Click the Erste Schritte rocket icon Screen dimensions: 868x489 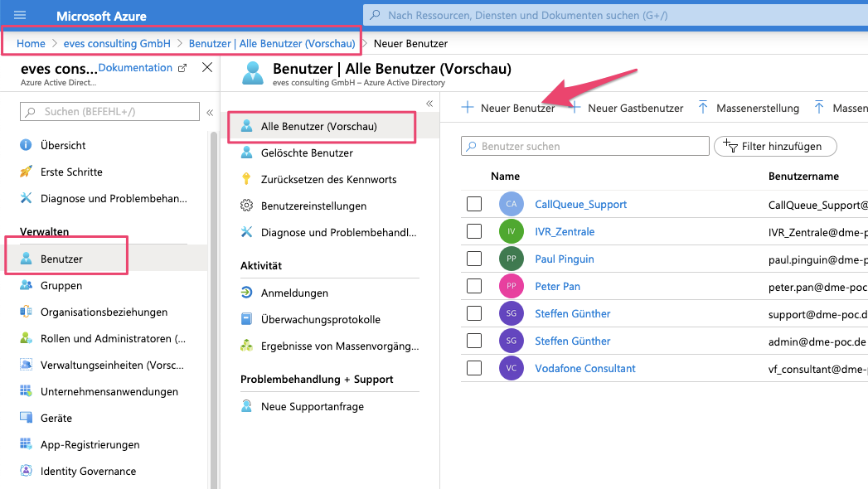click(x=26, y=172)
